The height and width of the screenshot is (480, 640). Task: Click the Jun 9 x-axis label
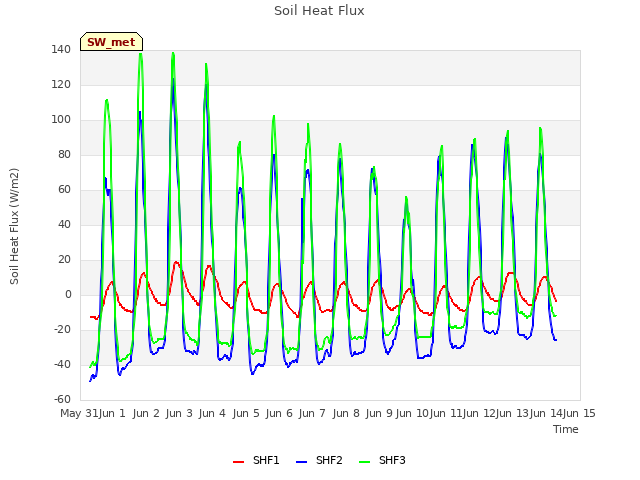(379, 413)
